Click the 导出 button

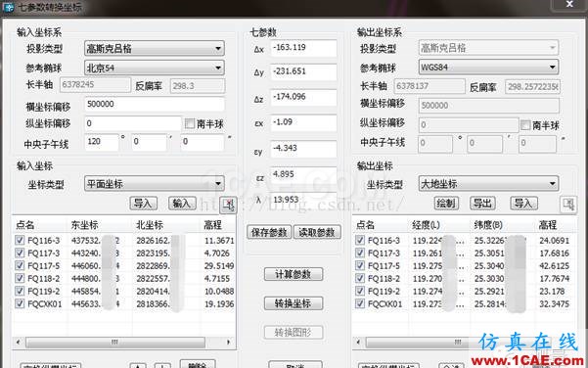coord(482,204)
